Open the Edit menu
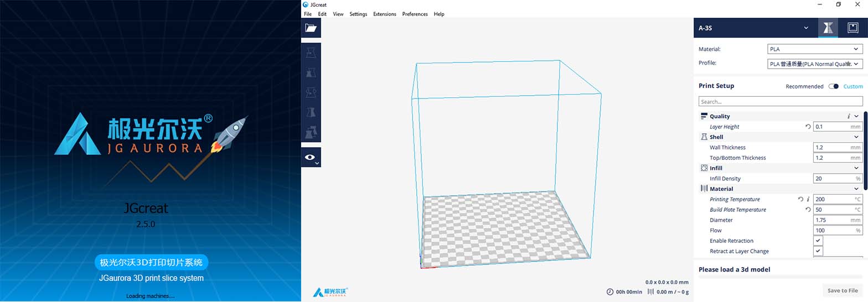 coord(322,14)
